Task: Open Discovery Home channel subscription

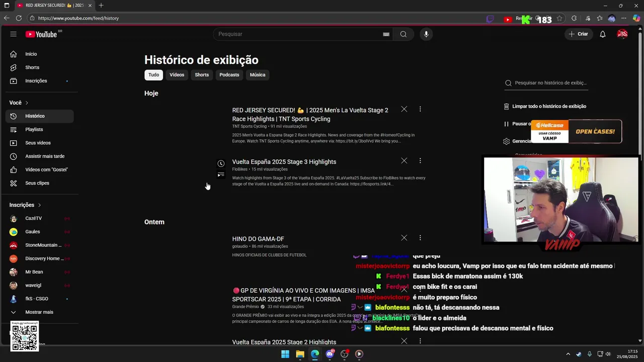Action: tap(40, 258)
